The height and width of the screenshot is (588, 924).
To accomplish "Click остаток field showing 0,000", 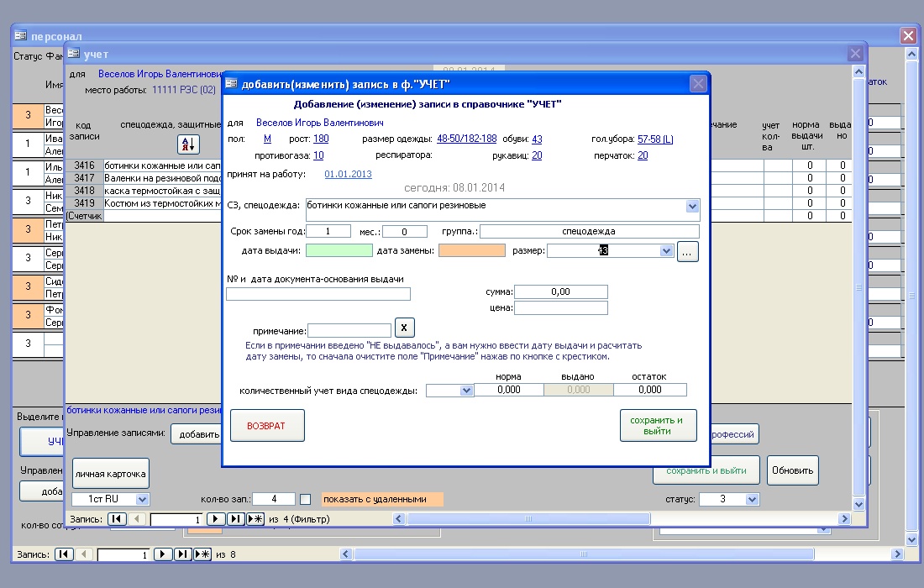I will click(x=650, y=390).
